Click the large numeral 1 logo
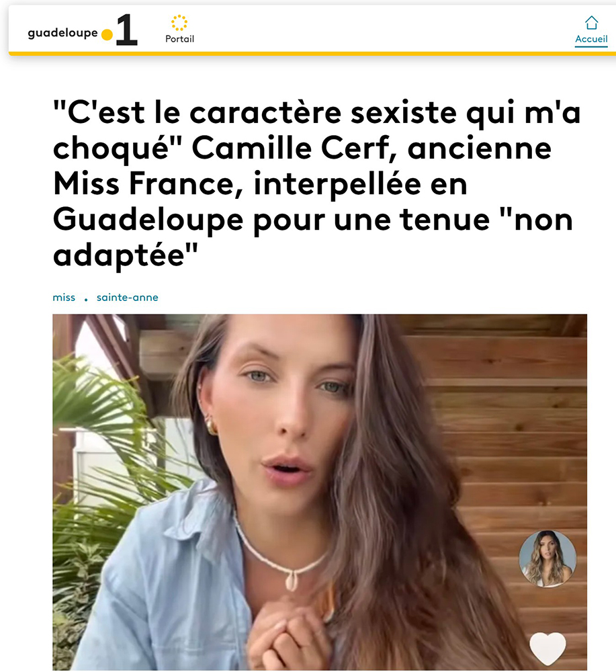This screenshot has height=672, width=616. [x=126, y=30]
